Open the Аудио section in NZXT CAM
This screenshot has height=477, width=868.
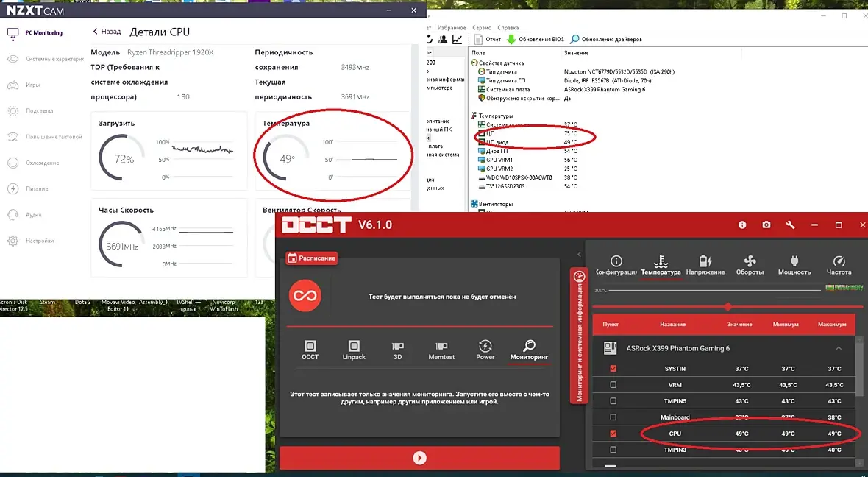click(24, 214)
